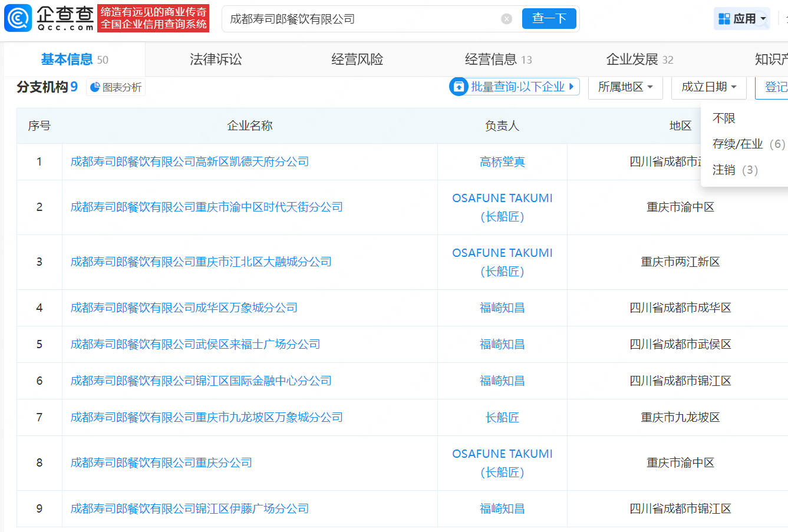Click the 查一下 search button
Image resolution: width=788 pixels, height=532 pixels.
click(x=549, y=18)
